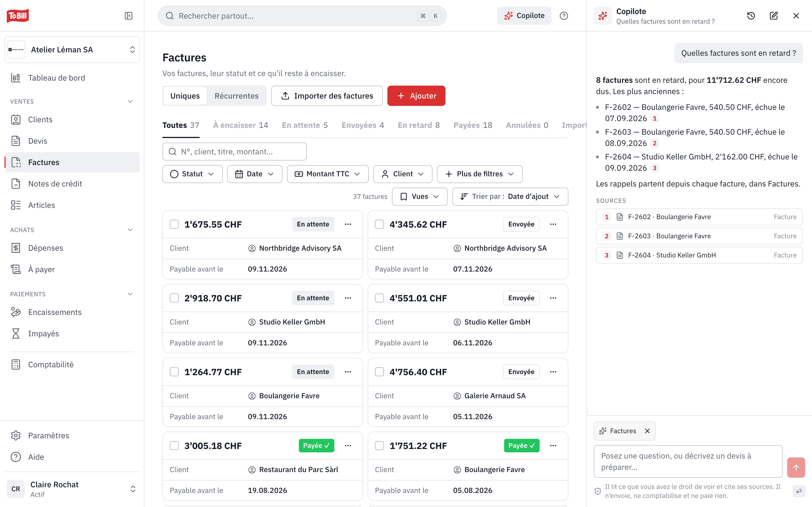Select the 1'675.55 CHF invoice checkbox
The height and width of the screenshot is (507, 812).
click(174, 224)
